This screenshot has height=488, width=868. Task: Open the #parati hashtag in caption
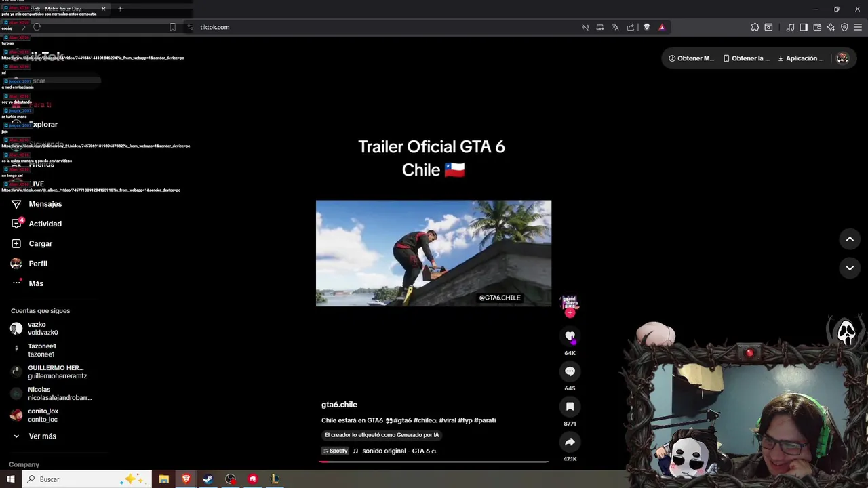click(485, 420)
